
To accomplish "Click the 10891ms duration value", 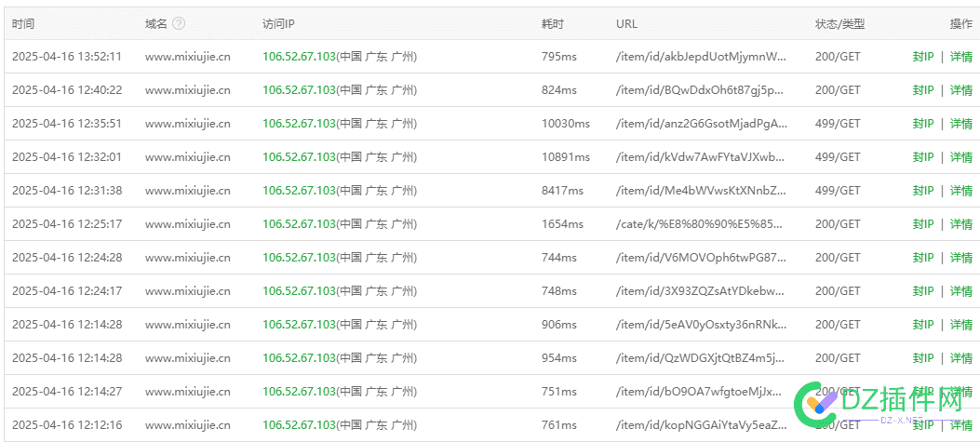I will (566, 157).
